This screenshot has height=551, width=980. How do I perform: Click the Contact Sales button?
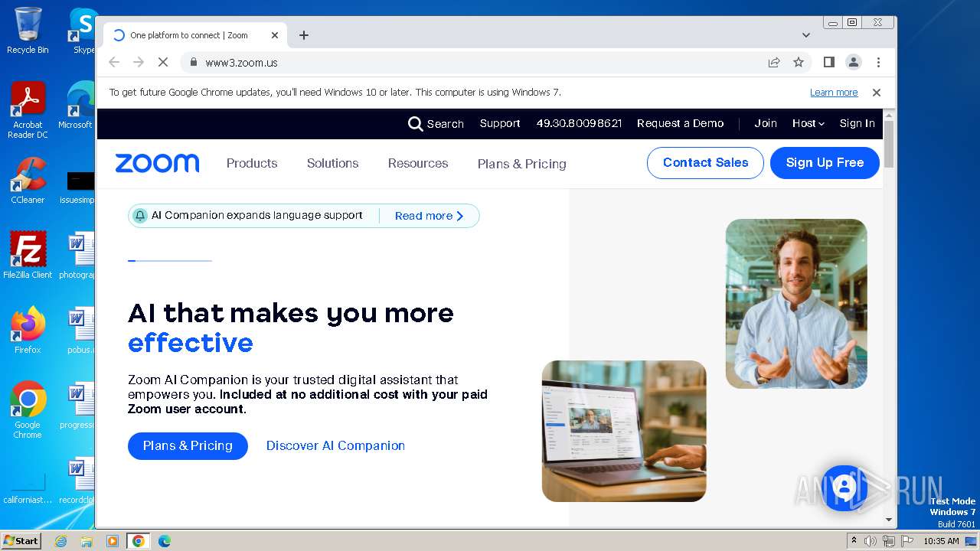click(705, 163)
